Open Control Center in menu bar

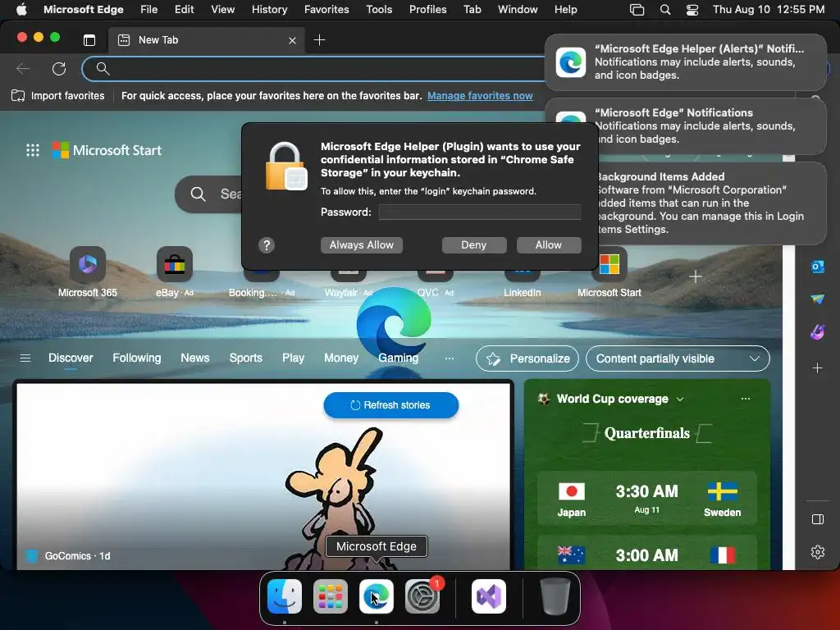(692, 9)
